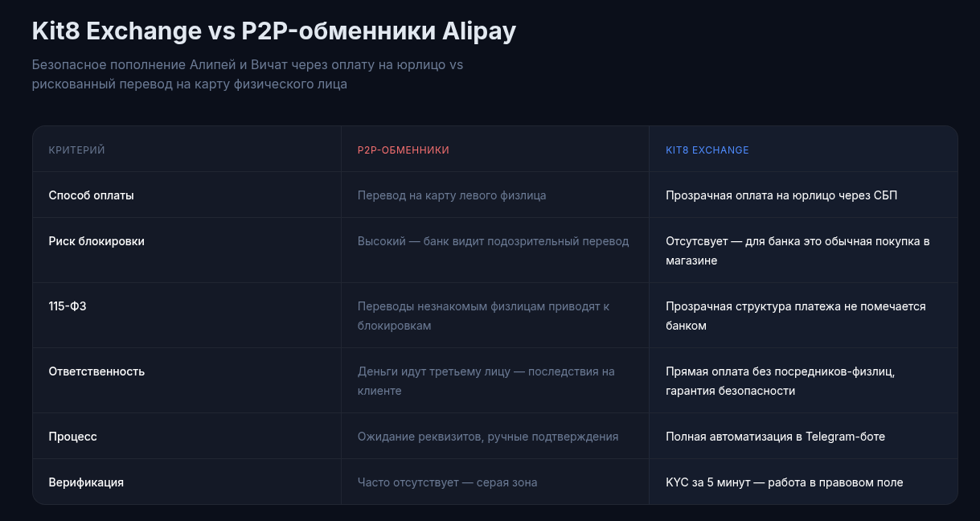The image size is (980, 521).
Task: Click the "Процесс" row label
Action: click(x=73, y=437)
